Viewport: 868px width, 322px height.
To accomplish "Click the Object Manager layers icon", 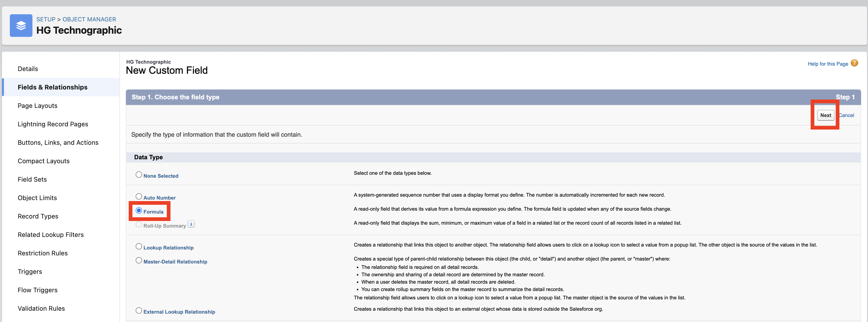I will coord(21,26).
